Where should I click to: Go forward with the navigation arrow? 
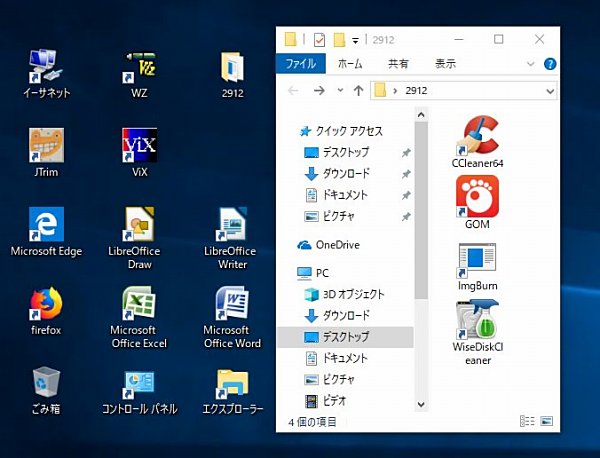(x=319, y=91)
